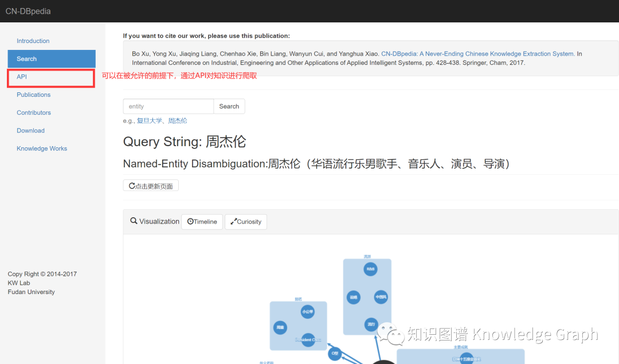Click the Named-Entity Disambiguation heading
This screenshot has height=364, width=619.
(316, 164)
